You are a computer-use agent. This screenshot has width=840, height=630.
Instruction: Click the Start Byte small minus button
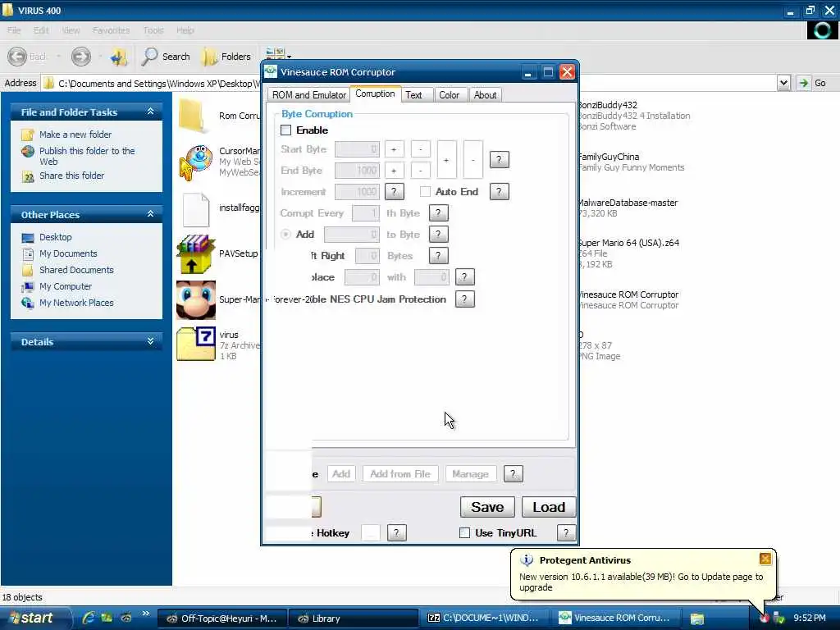click(421, 149)
